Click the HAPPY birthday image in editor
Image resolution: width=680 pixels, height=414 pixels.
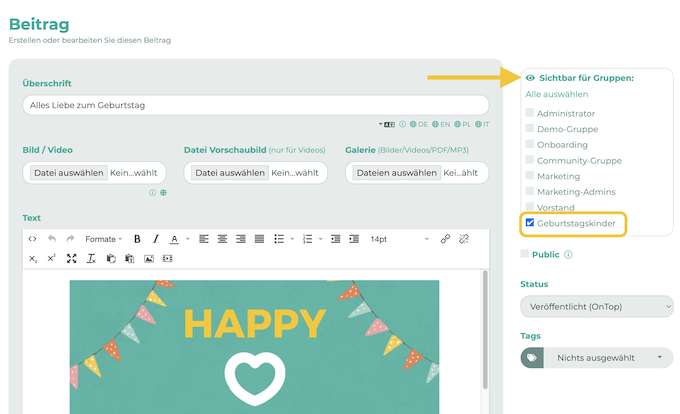[x=254, y=347]
